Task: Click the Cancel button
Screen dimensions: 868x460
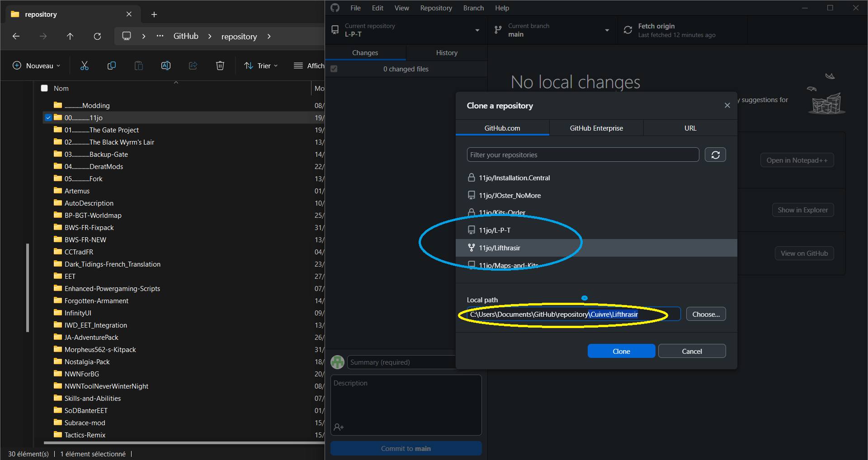Action: tap(692, 351)
